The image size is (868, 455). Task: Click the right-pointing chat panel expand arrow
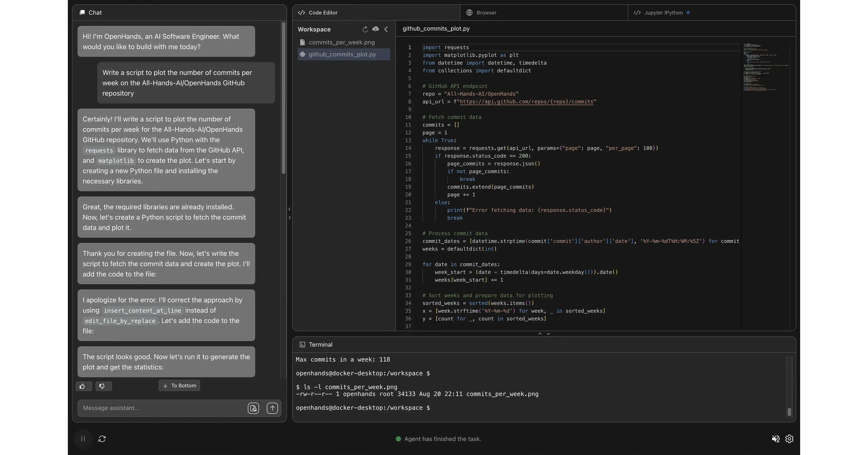(x=290, y=218)
